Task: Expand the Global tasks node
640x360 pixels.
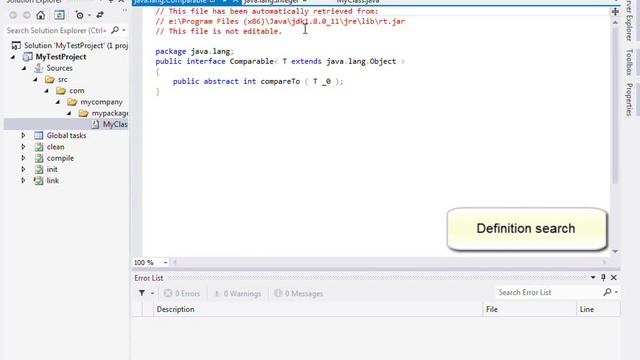Action: 23,136
